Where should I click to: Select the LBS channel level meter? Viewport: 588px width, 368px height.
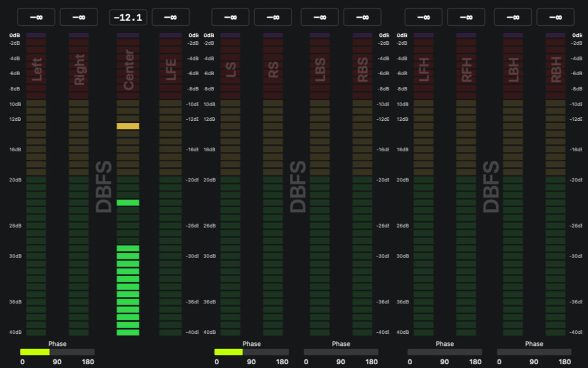click(x=320, y=184)
